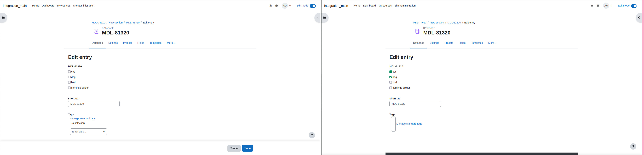Check the cat checkbox in left window

coord(69,72)
